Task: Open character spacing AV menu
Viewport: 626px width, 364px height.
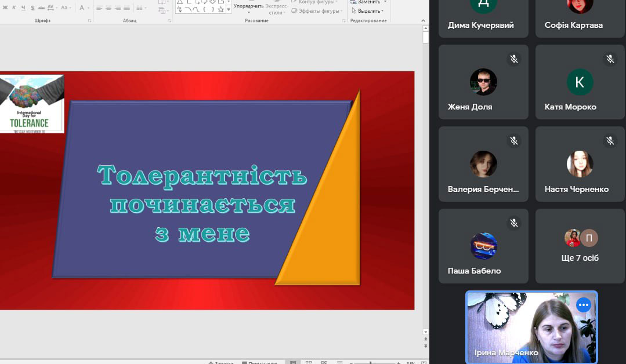Action: pyautogui.click(x=52, y=8)
